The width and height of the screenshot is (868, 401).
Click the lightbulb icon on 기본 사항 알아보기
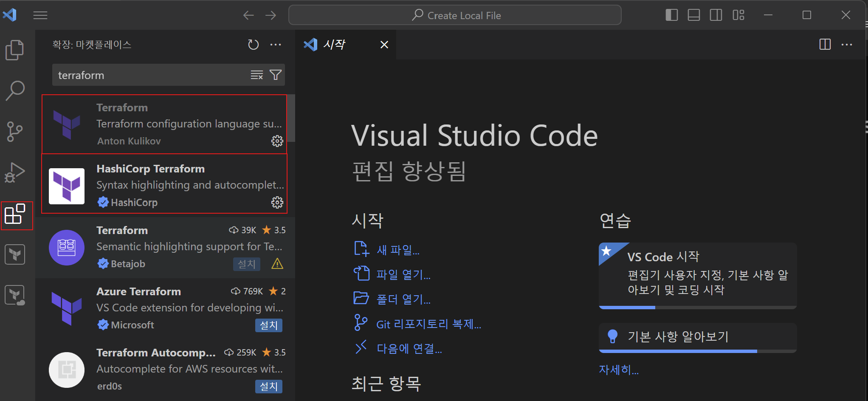coord(613,336)
